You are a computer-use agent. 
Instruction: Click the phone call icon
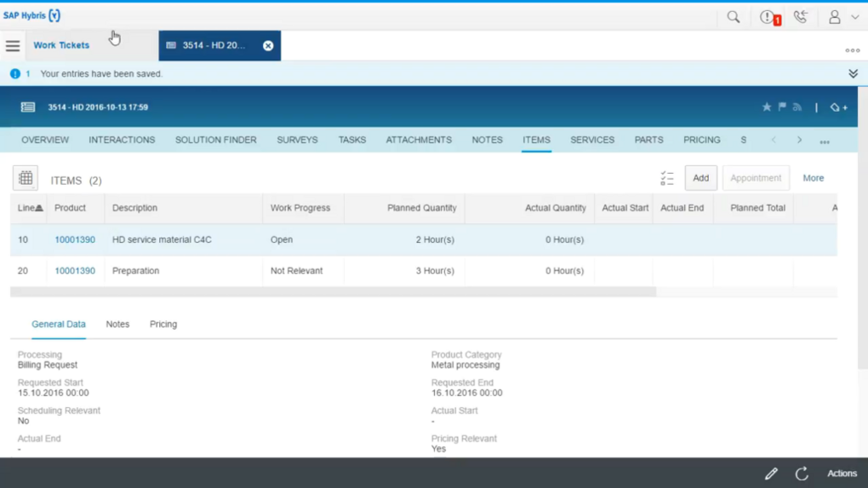tap(801, 17)
